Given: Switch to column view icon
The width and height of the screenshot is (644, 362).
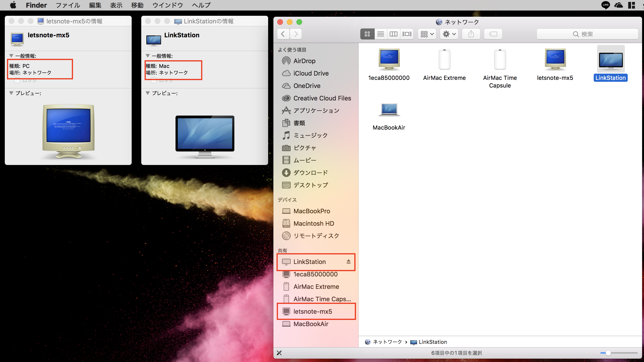Looking at the screenshot, I should 394,34.
